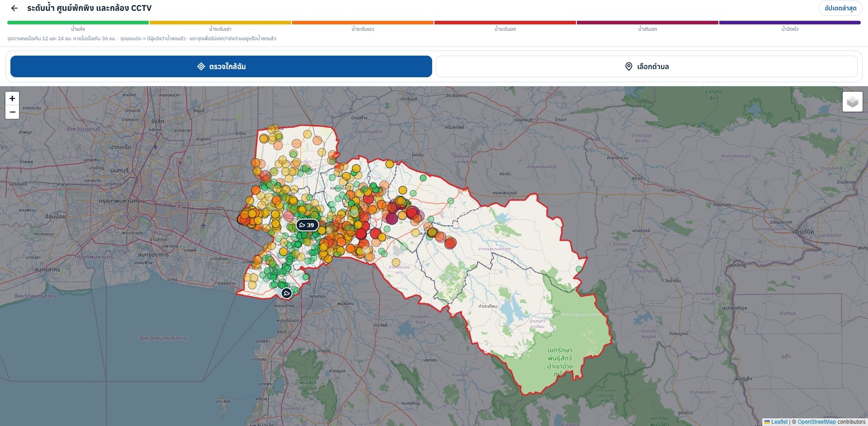Screen dimensions: 868x426
Task: Open the OpenStreetMap attribution link
Action: pyautogui.click(x=816, y=422)
